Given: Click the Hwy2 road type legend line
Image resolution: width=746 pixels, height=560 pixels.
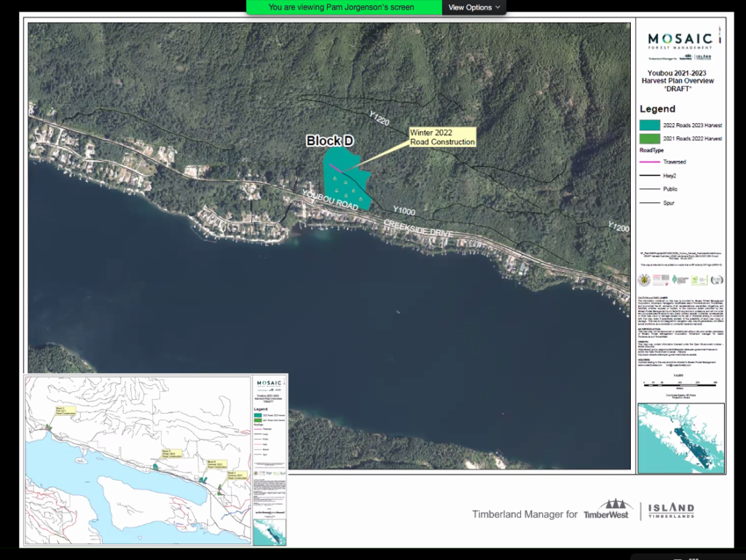Looking at the screenshot, I should (x=650, y=176).
